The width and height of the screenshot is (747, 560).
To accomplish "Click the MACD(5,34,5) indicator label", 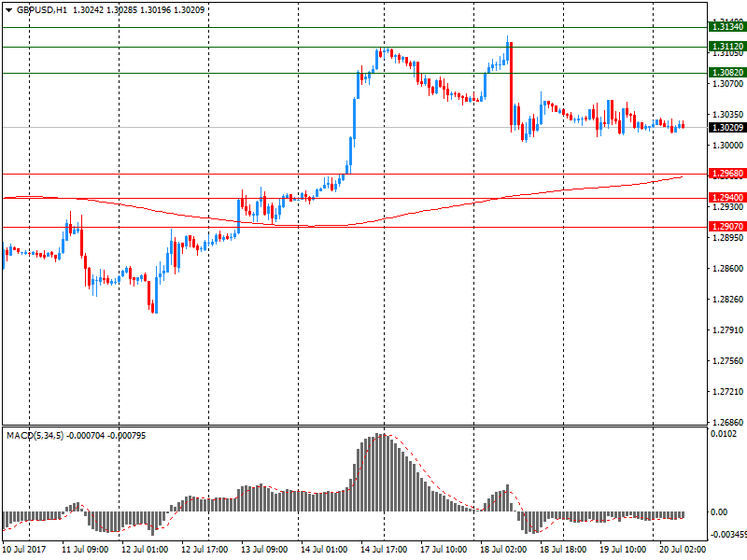I will 35,436.
